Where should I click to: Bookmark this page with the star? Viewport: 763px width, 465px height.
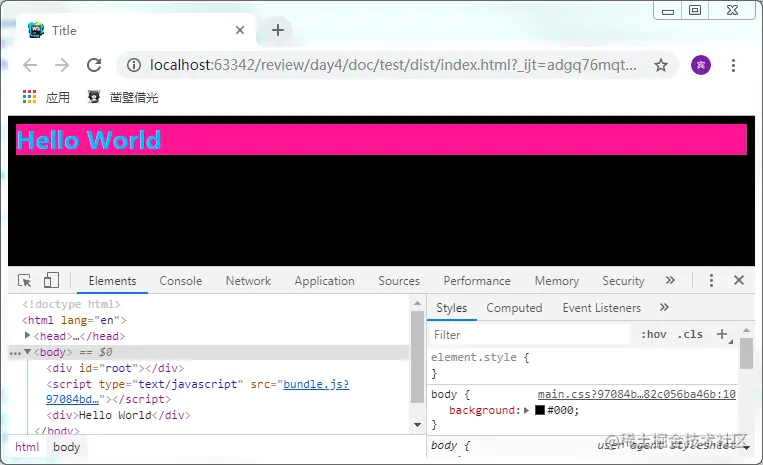[x=660, y=65]
